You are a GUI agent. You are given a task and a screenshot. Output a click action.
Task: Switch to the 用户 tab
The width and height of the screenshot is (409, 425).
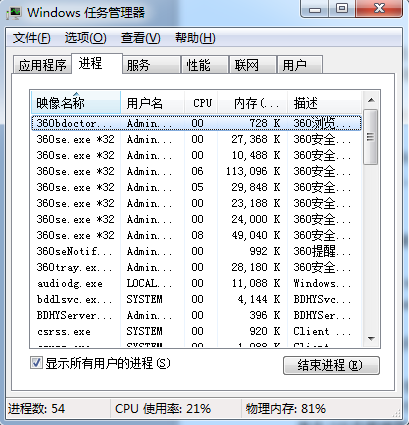(300, 65)
